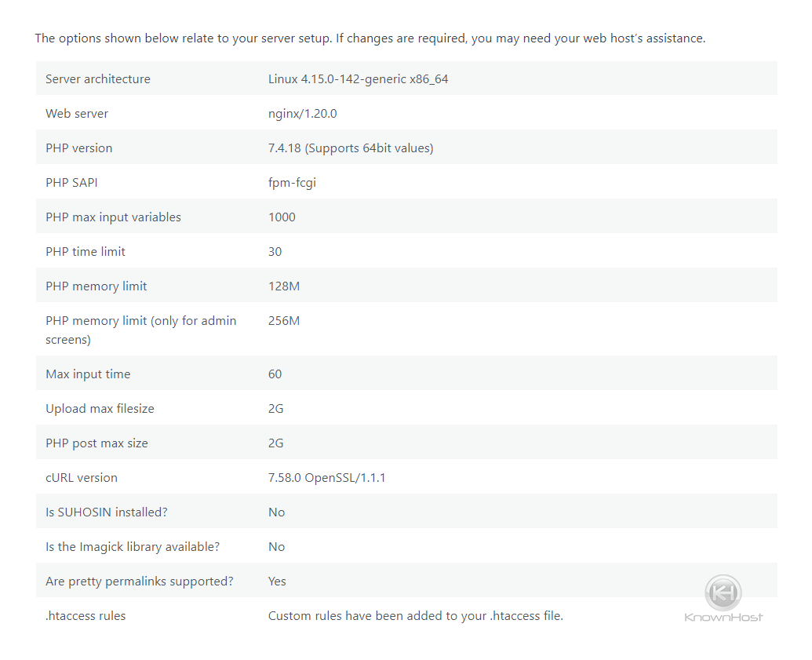Click the PHP post max size label
The height and width of the screenshot is (660, 812).
pos(96,443)
